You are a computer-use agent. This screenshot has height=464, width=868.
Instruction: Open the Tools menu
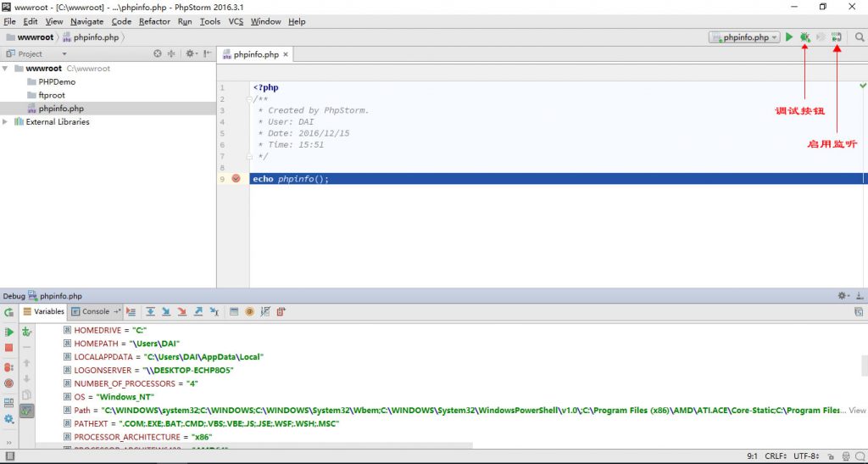[x=210, y=21]
